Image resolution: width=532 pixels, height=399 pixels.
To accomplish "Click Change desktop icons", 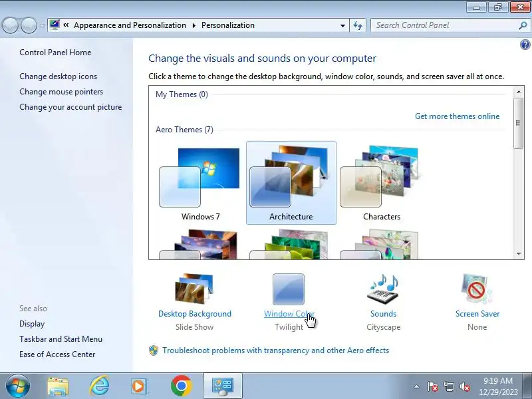I will [x=58, y=76].
